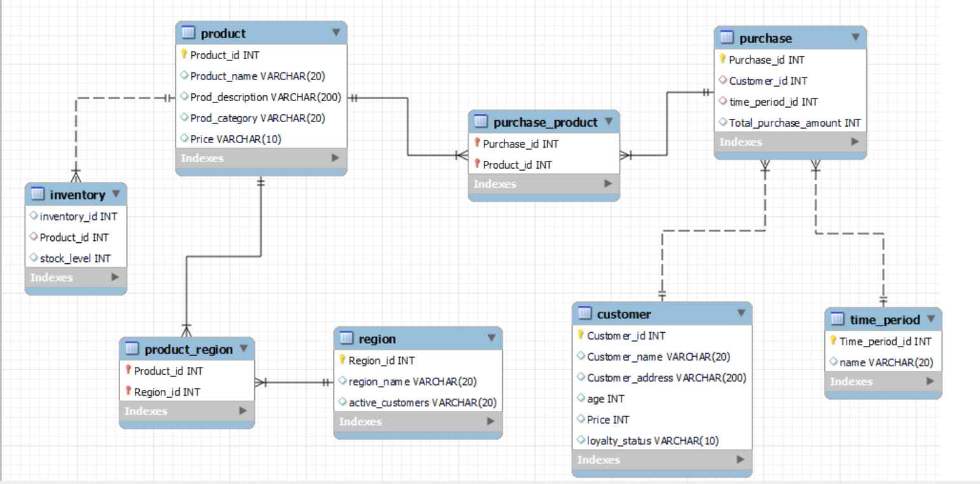Image resolution: width=980 pixels, height=484 pixels.
Task: Select the red foreign key diamond beside Customer_id in purchase
Action: 723,81
